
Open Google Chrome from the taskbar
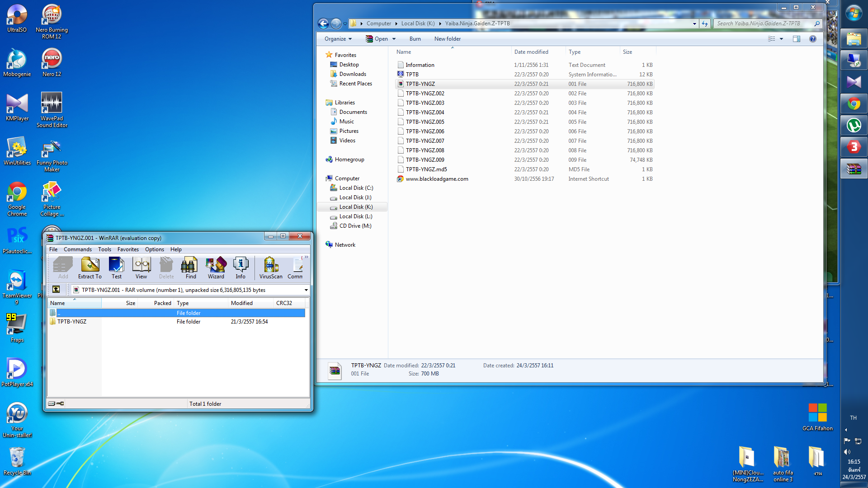[853, 104]
